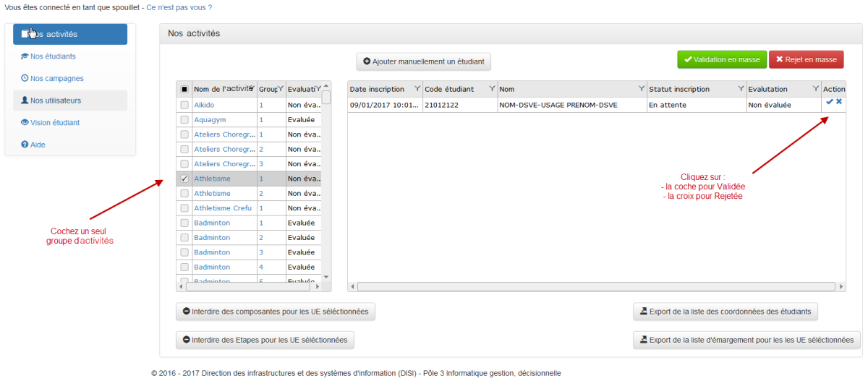This screenshot has width=868, height=381.
Task: Tick the Aquagym activity checkbox
Action: tap(184, 120)
